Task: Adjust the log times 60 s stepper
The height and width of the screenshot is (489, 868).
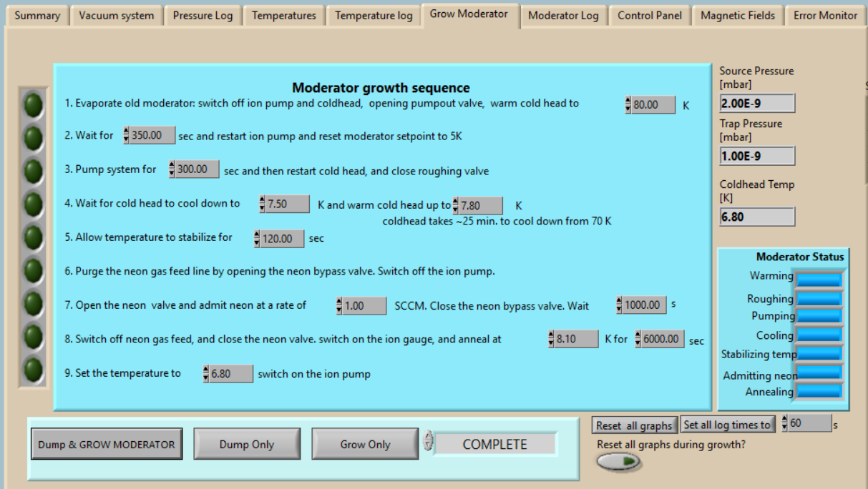Action: pyautogui.click(x=784, y=423)
